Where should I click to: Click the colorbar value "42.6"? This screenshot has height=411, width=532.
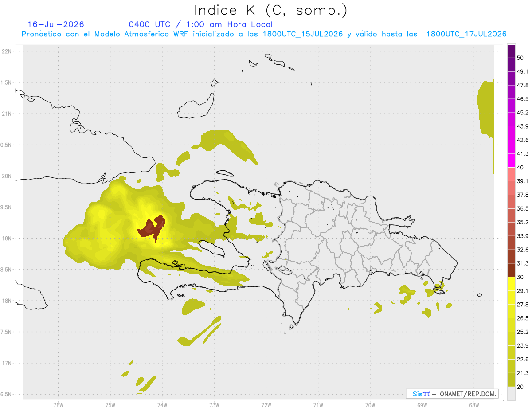click(523, 140)
